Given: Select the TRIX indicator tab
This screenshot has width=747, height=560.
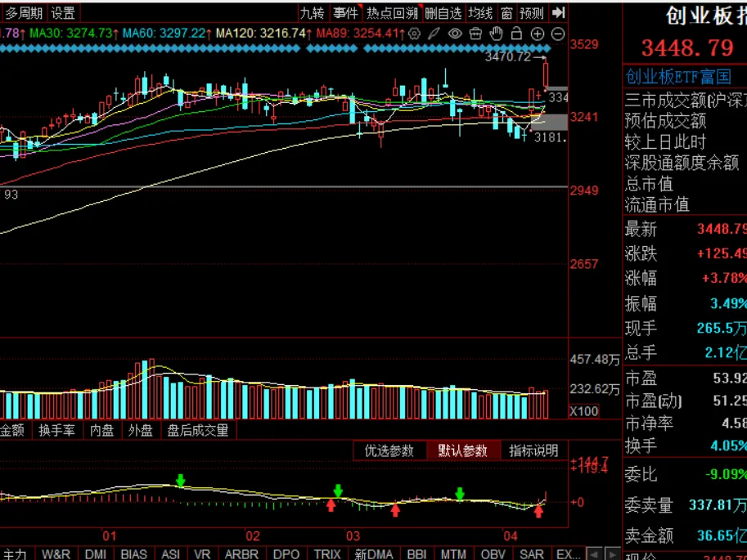Looking at the screenshot, I should 327,553.
